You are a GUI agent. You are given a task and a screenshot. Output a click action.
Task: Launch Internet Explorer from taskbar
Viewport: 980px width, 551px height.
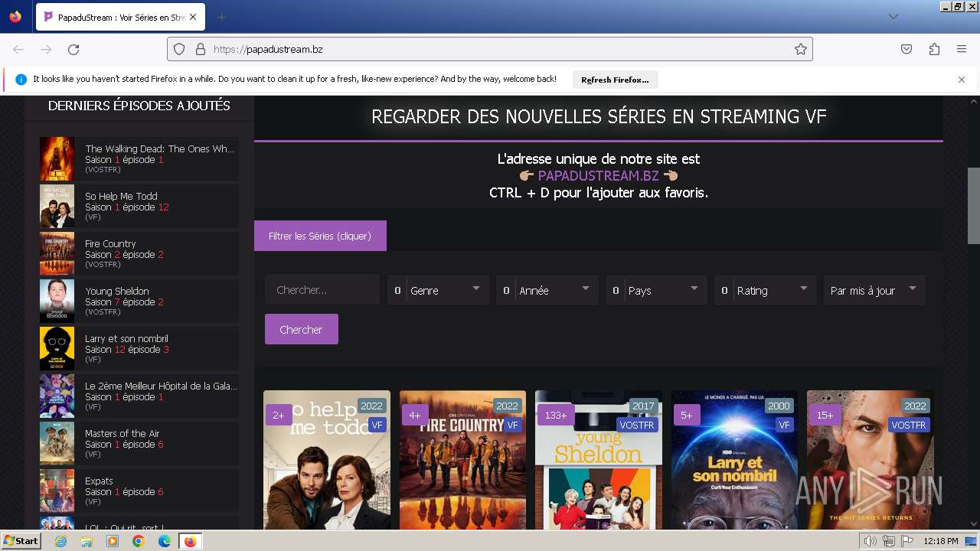[61, 541]
